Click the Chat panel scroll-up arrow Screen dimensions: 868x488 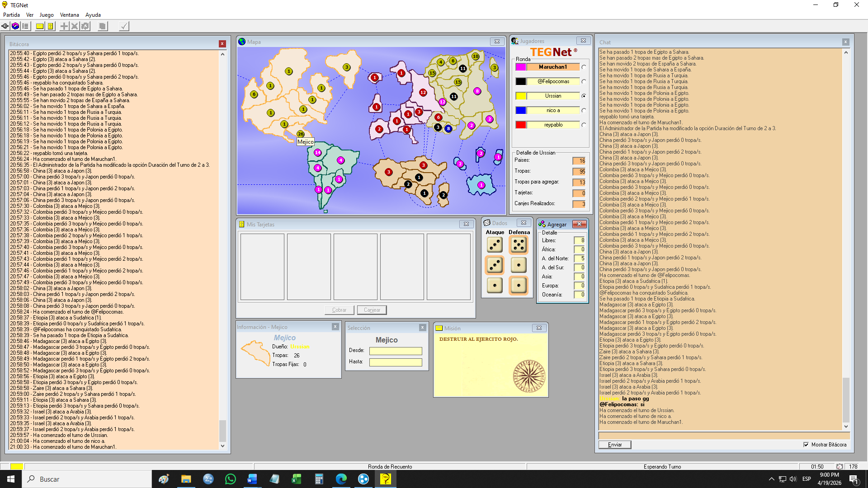[846, 52]
